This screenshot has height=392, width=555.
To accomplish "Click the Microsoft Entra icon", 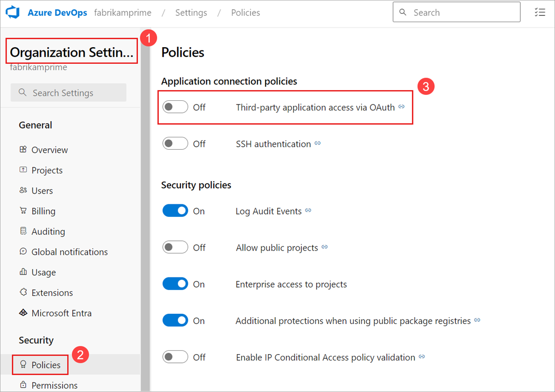I will point(23,313).
